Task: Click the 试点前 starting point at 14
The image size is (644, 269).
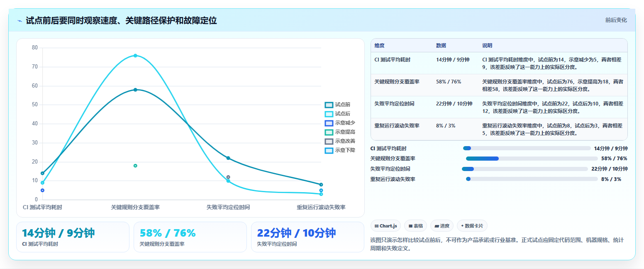Action: (x=42, y=173)
